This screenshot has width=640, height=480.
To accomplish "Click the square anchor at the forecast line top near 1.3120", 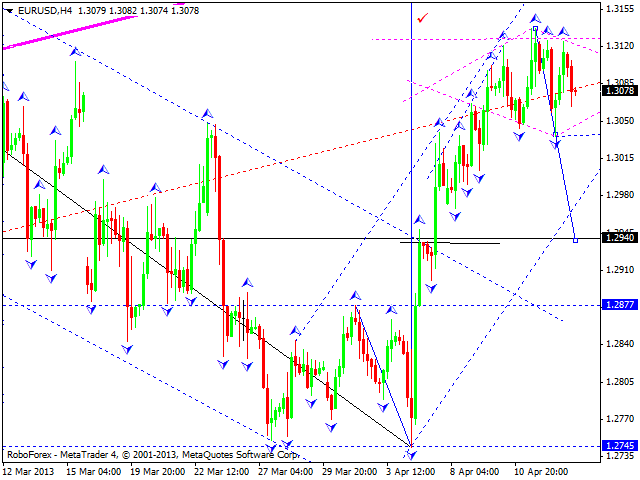I will click(x=536, y=30).
